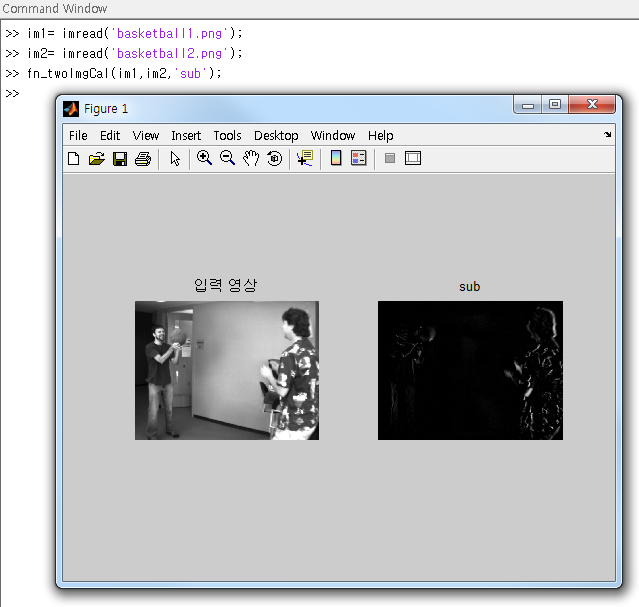
Task: Insert a colorbar with the toolbar icon
Action: 336,158
